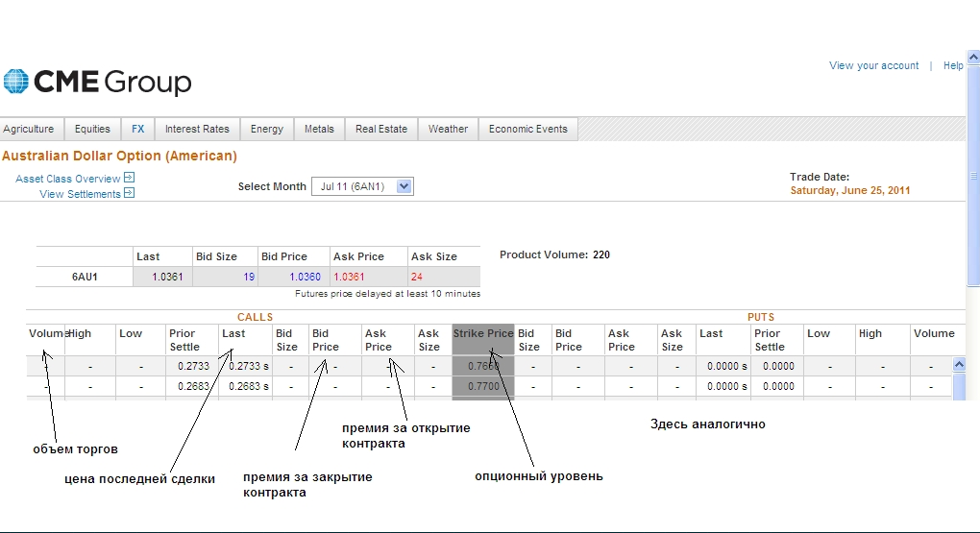The height and width of the screenshot is (533, 980).
Task: Switch to the Equities tab
Action: point(92,129)
